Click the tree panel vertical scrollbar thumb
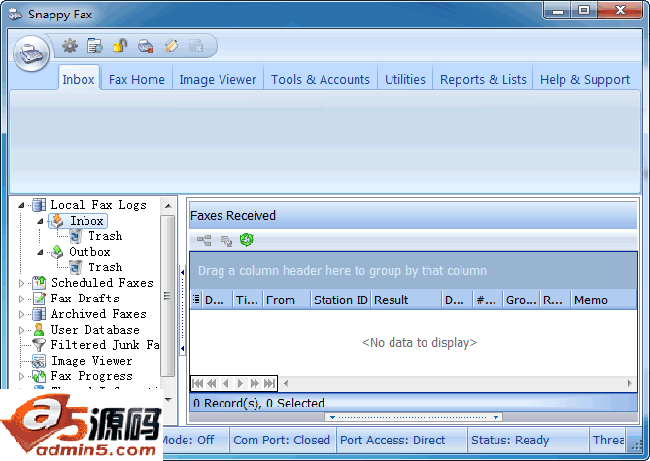Viewport: 650px width, 461px height. pos(168,296)
